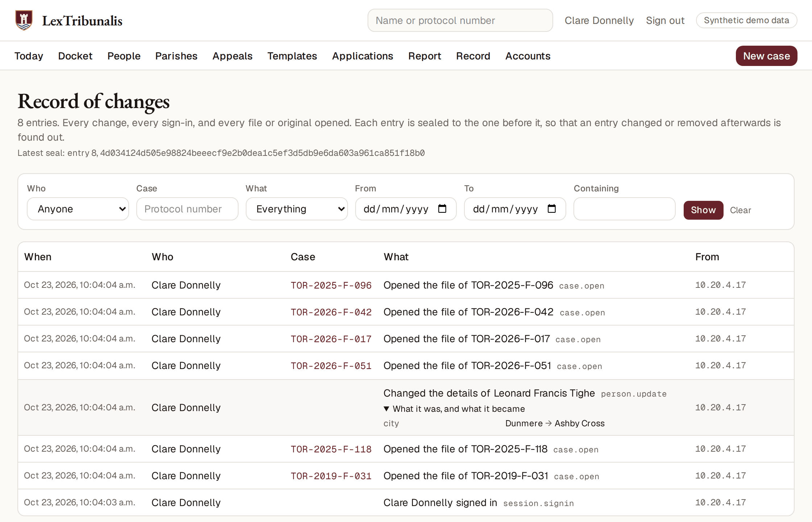Collapse 'What it was, and what it became'
Viewport: 812px width, 522px height.
pyautogui.click(x=454, y=409)
